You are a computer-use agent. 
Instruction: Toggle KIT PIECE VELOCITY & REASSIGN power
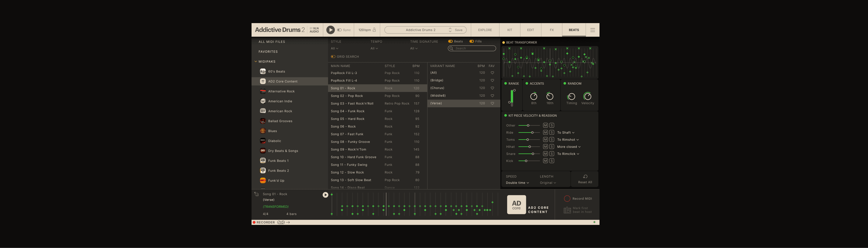click(505, 116)
